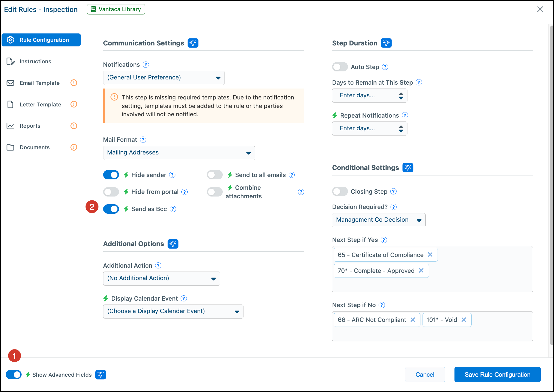Click warning icon next to Documents

[74, 147]
